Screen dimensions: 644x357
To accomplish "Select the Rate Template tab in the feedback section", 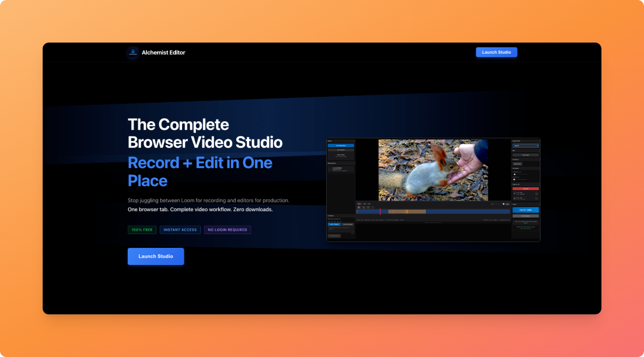I will click(x=334, y=225).
